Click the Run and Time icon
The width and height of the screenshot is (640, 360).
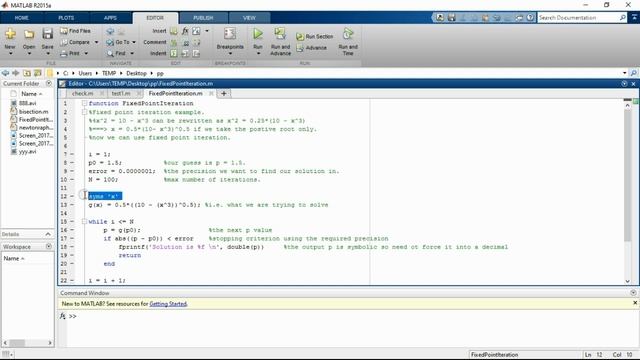point(348,34)
